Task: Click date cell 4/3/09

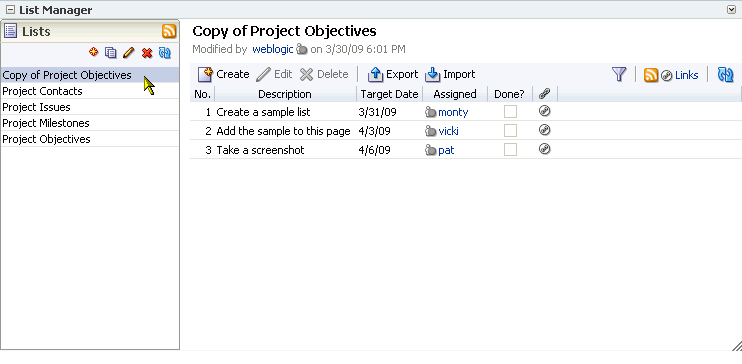Action: click(x=374, y=131)
